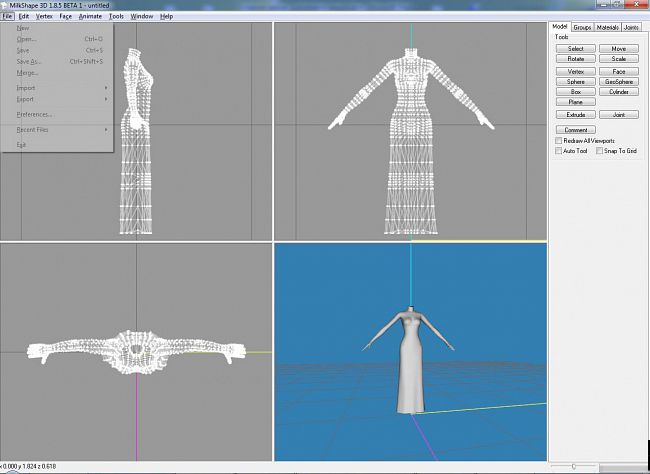Image resolution: width=650 pixels, height=474 pixels.
Task: Enable Redraw All Viewports checkbox
Action: [558, 141]
